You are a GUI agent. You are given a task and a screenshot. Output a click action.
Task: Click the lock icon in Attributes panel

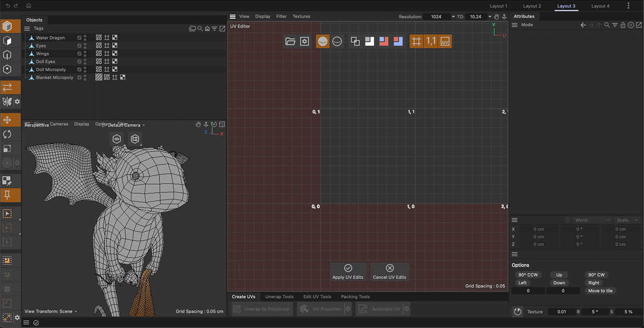point(623,25)
